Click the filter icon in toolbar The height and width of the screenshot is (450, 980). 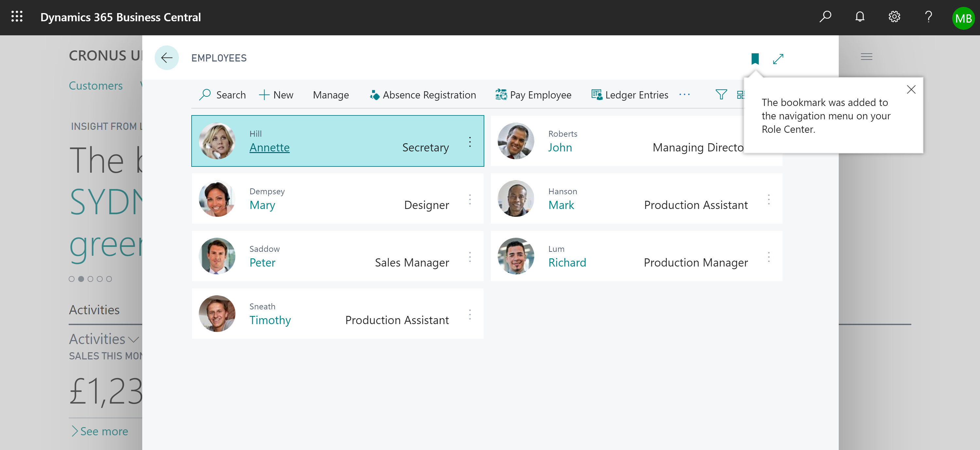point(721,95)
